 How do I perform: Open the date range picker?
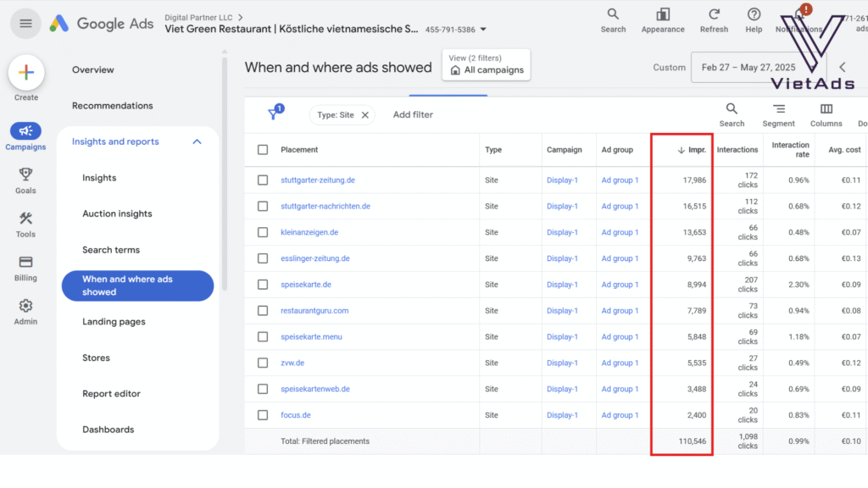[758, 68]
